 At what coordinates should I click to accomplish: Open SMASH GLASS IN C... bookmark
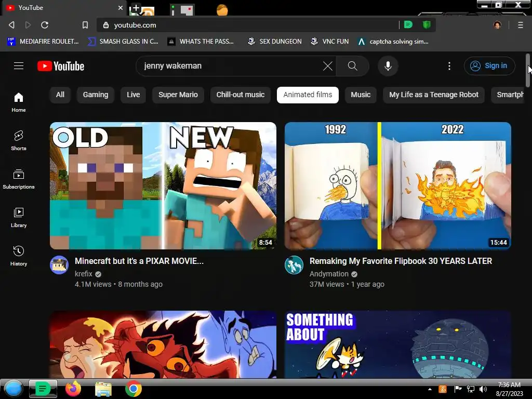(123, 42)
